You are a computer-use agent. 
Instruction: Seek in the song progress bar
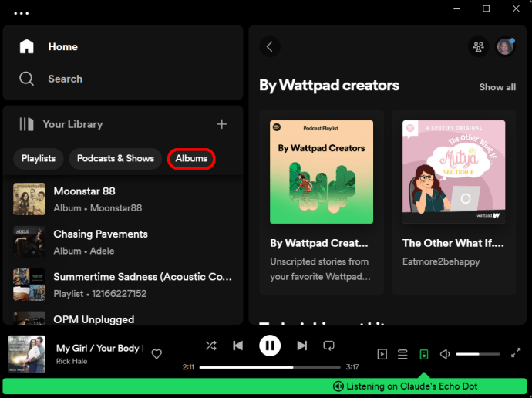[x=270, y=367]
